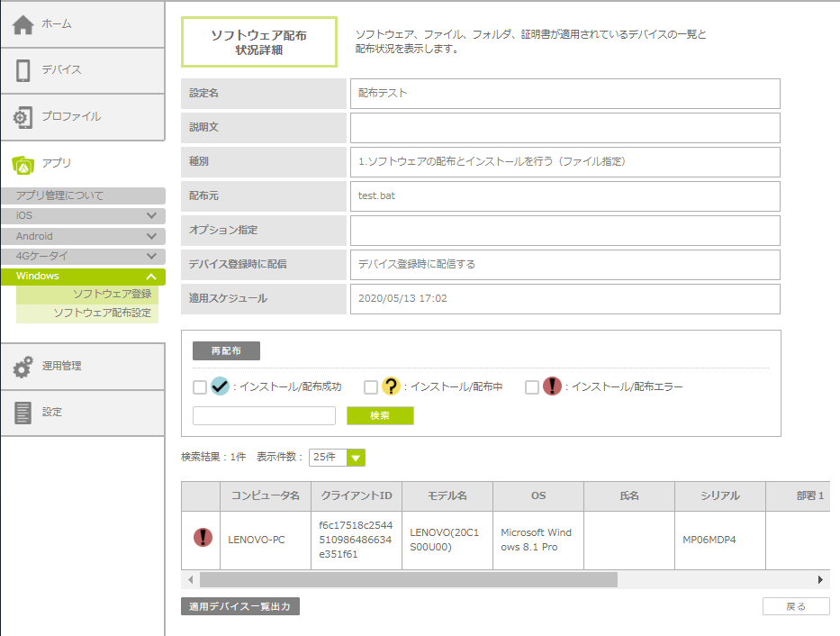Click red error status icon for LENOVO-PC
840x636 pixels.
(x=203, y=538)
